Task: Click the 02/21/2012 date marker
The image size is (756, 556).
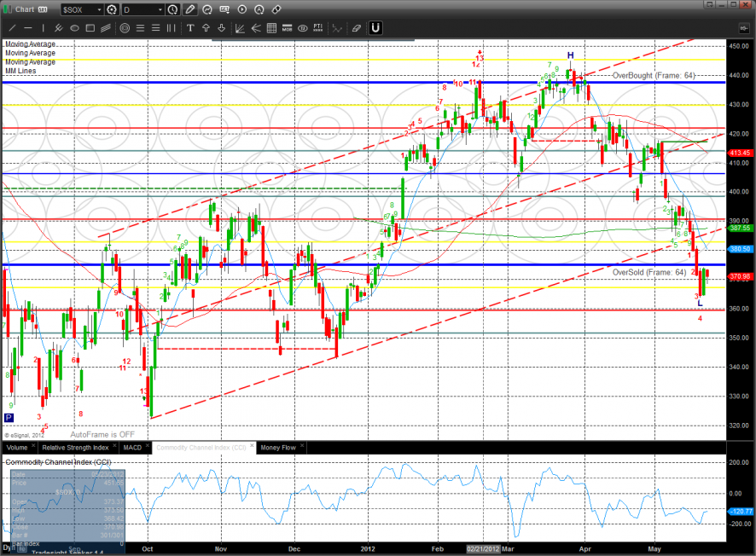Action: [x=483, y=549]
